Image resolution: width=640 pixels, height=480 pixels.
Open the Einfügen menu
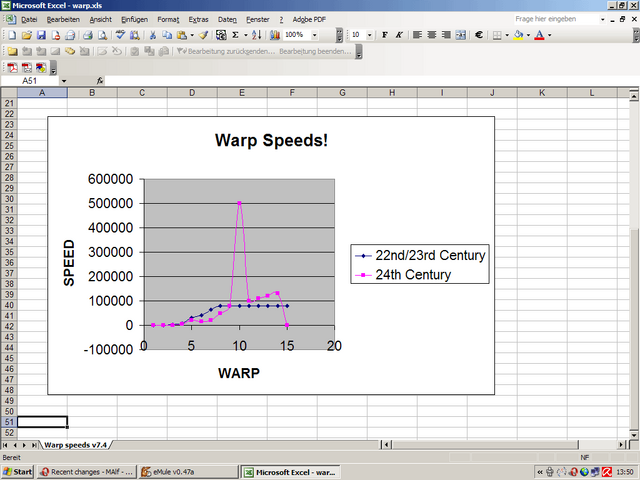134,19
